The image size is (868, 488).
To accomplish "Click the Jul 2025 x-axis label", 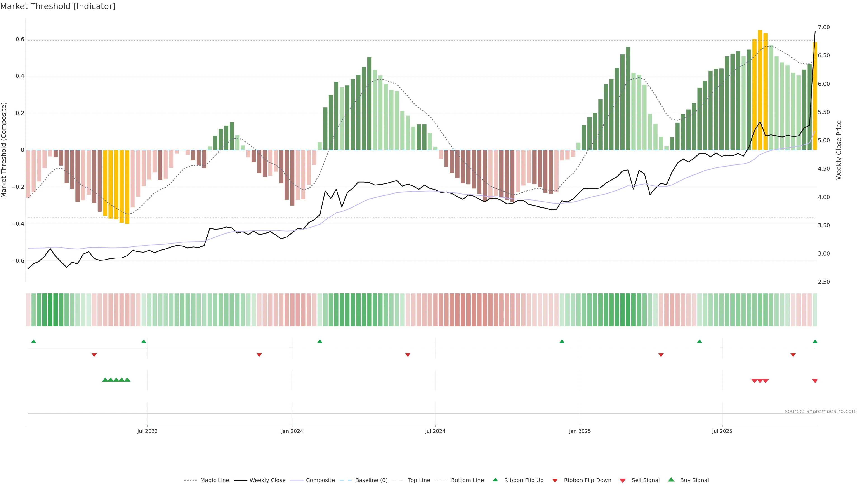I will click(x=722, y=431).
